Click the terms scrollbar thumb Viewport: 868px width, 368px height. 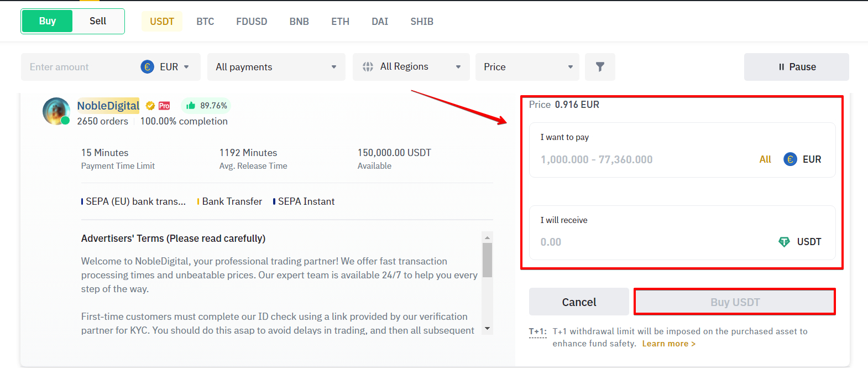click(x=487, y=260)
